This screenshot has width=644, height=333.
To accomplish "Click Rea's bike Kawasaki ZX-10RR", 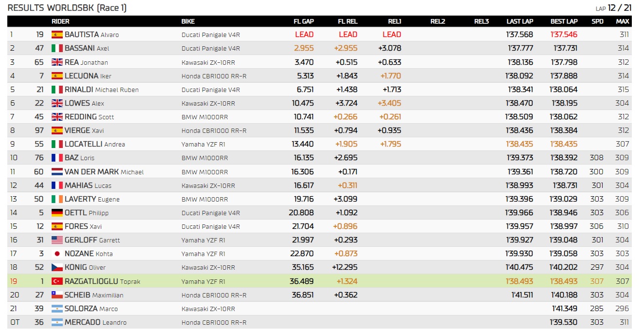I will (208, 62).
